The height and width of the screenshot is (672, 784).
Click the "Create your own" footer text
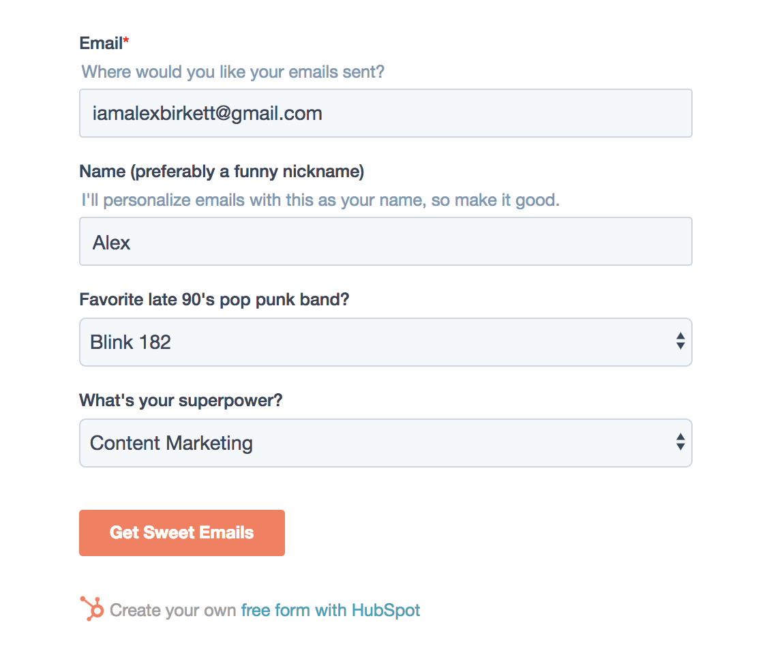tap(173, 610)
